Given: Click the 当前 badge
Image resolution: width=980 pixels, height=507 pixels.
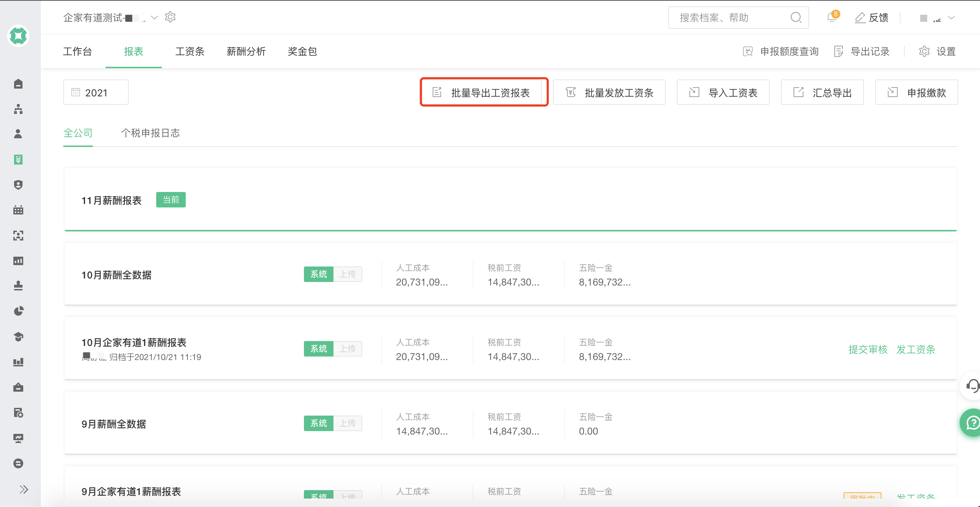Looking at the screenshot, I should click(171, 200).
